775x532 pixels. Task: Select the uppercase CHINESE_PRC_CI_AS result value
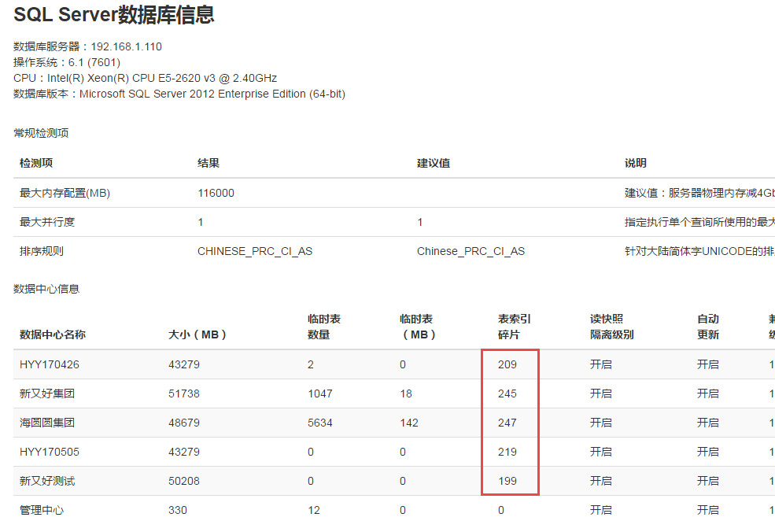(255, 251)
